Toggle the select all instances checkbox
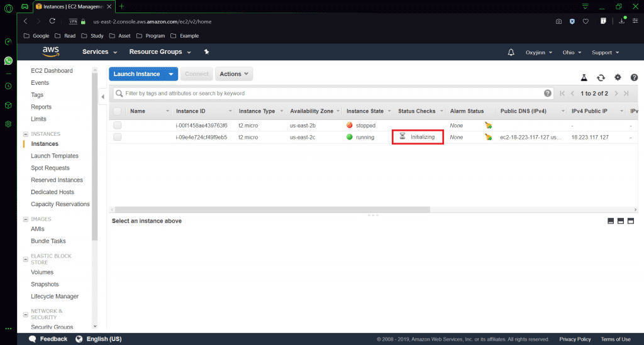 [x=117, y=111]
